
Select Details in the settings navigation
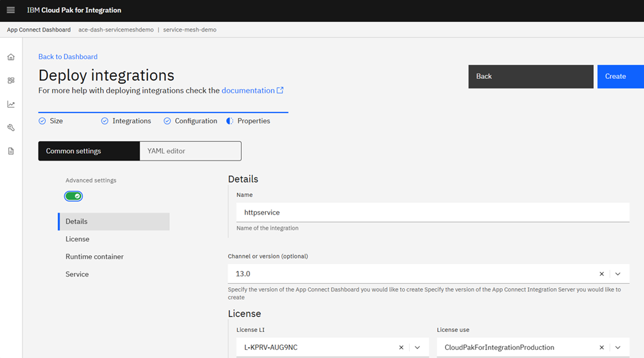(x=114, y=222)
